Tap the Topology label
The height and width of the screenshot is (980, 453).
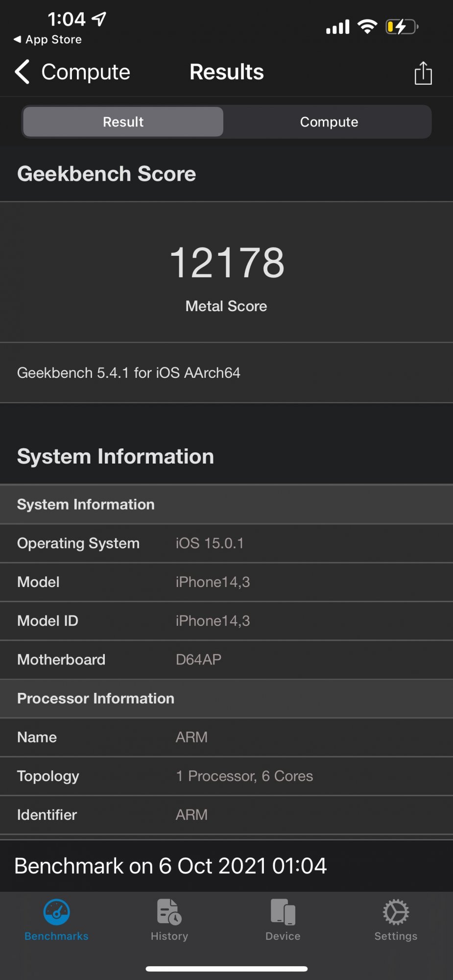click(x=48, y=777)
